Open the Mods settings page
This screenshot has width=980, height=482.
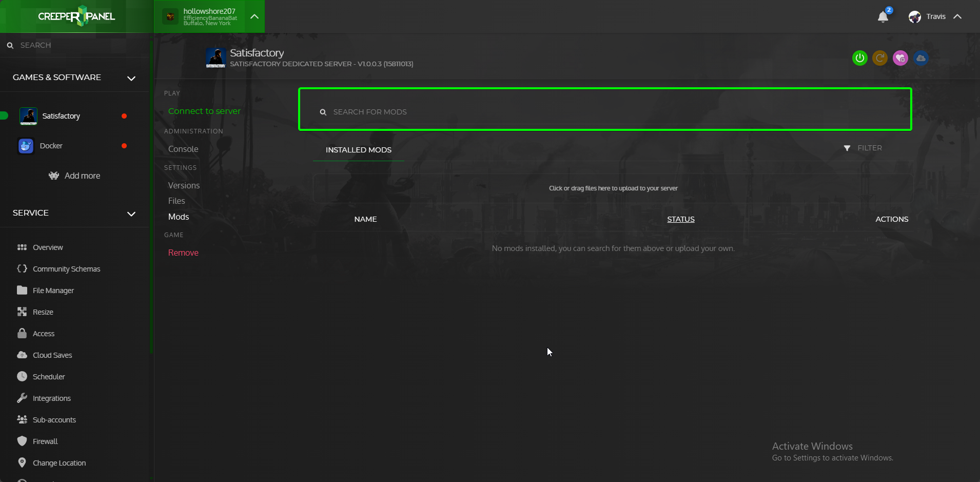pyautogui.click(x=179, y=217)
